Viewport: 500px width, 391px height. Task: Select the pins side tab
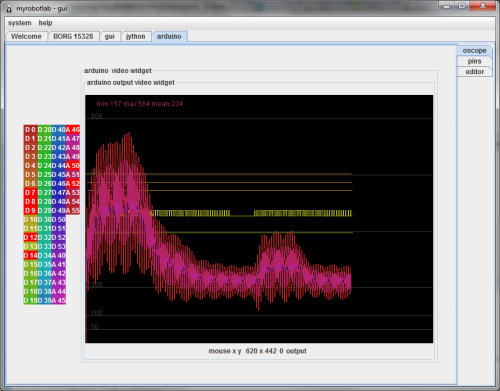click(474, 61)
